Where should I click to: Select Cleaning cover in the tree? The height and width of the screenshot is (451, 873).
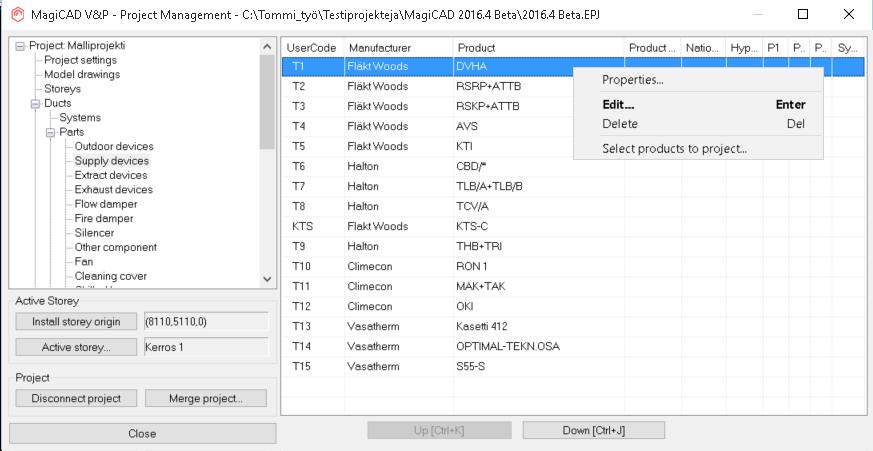click(x=110, y=276)
